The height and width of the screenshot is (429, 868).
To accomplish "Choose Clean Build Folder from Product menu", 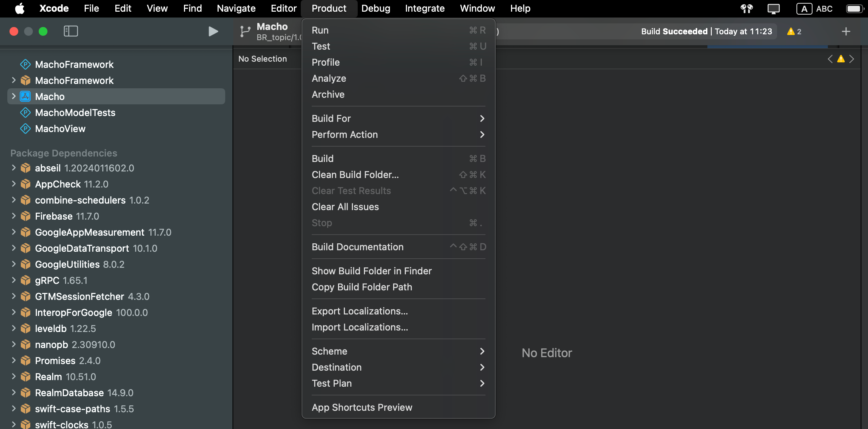I will [x=355, y=175].
